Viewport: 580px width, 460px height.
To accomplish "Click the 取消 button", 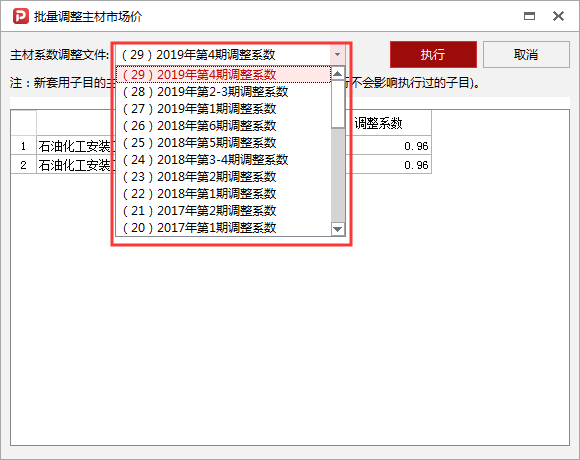I will coord(526,55).
